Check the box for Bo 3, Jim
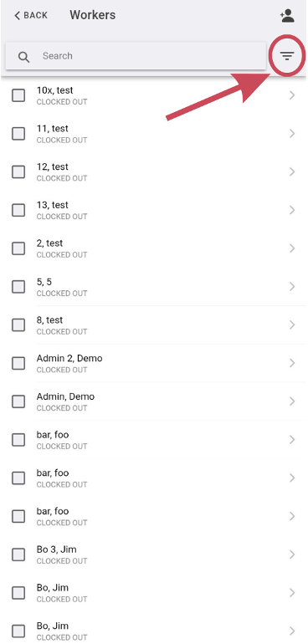Screen dimensions: 308x644 (x=18, y=555)
